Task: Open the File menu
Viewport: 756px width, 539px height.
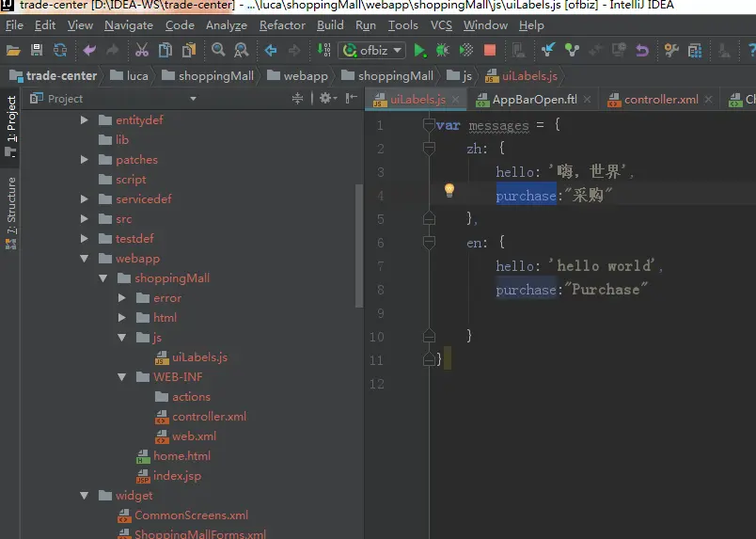Action: (x=14, y=25)
